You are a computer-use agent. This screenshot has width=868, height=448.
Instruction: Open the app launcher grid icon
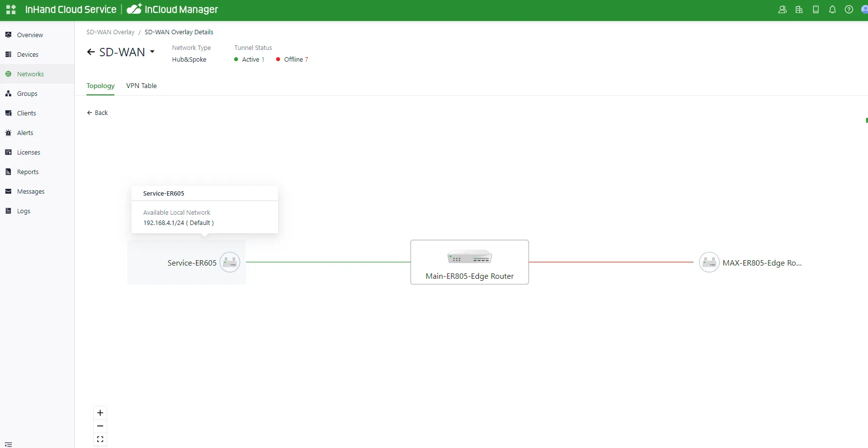[x=11, y=9]
